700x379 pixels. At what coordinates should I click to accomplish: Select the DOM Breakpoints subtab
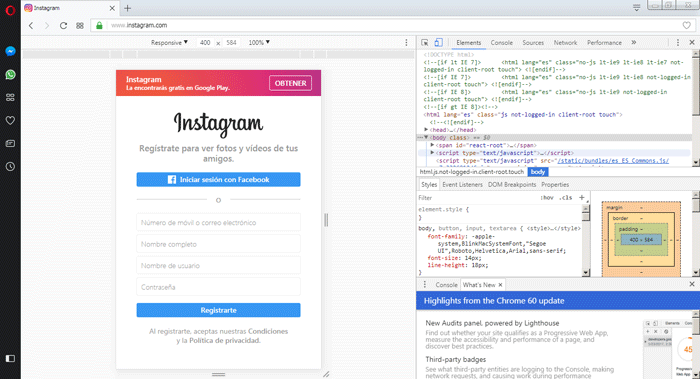point(512,184)
